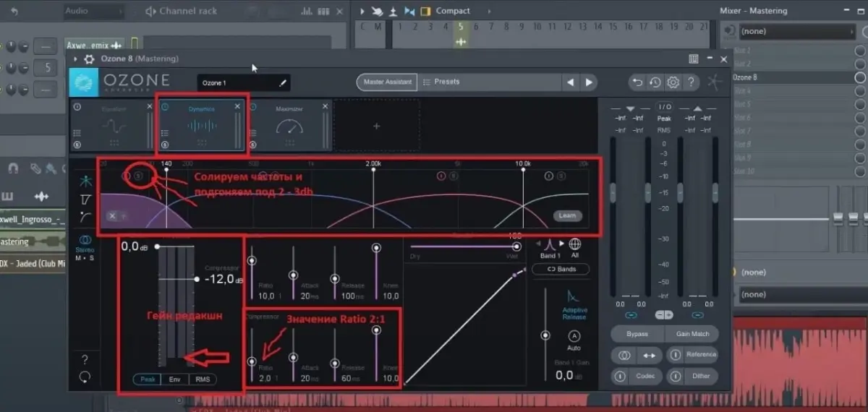Select RMS detection mode

pos(202,379)
